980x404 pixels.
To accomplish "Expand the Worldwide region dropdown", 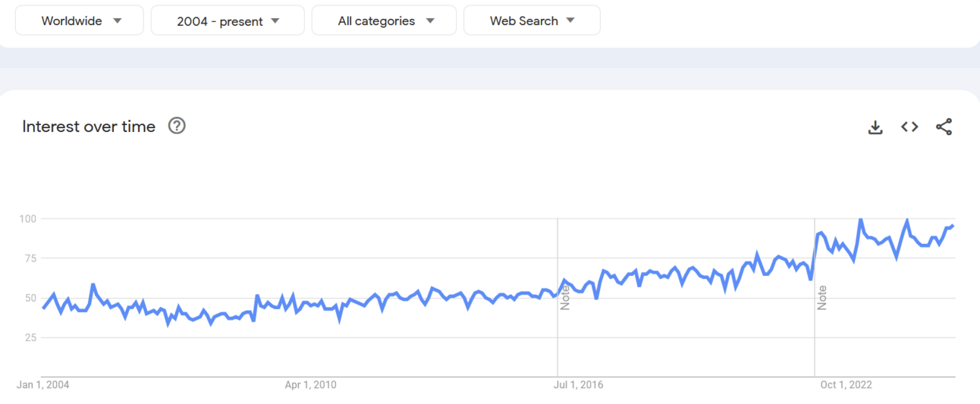I will 80,20.
